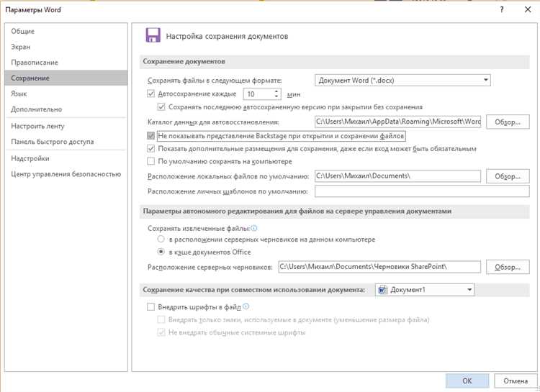This screenshot has height=392, width=540.
Task: Open the file format dropdown Документ Word (*.docx)
Action: click(402, 80)
